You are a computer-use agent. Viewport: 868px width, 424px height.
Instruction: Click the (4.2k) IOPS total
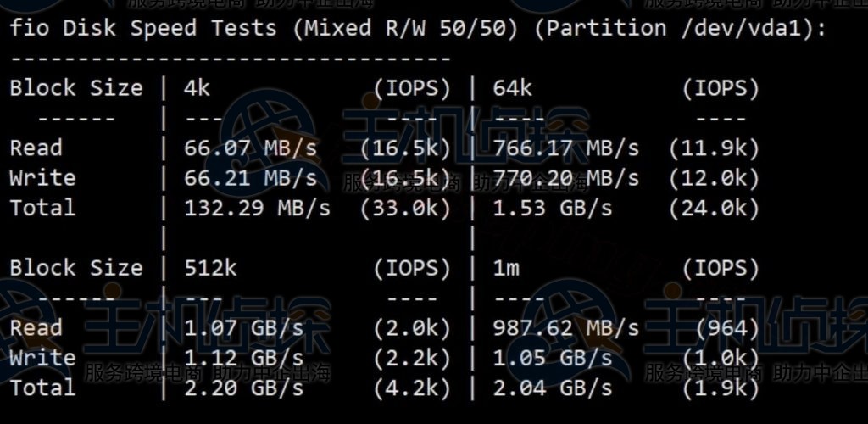[x=412, y=388]
